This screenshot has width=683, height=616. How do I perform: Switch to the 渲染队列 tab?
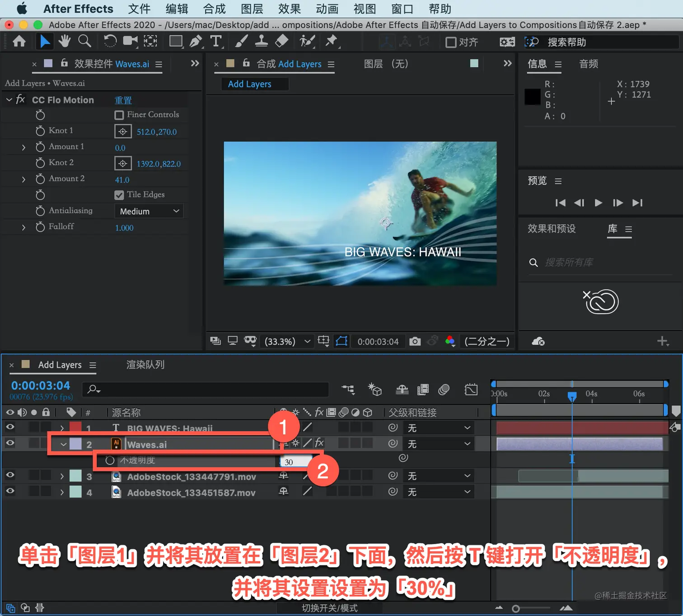145,365
